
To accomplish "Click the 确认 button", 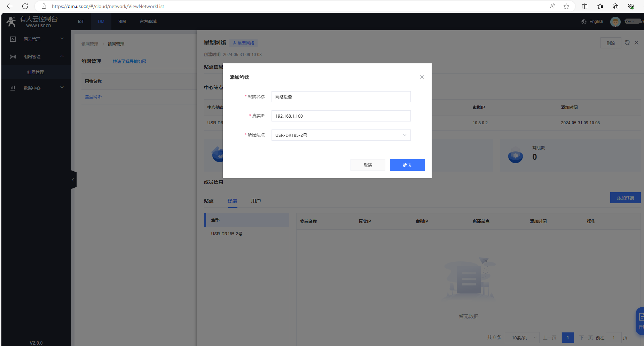I will 407,165.
